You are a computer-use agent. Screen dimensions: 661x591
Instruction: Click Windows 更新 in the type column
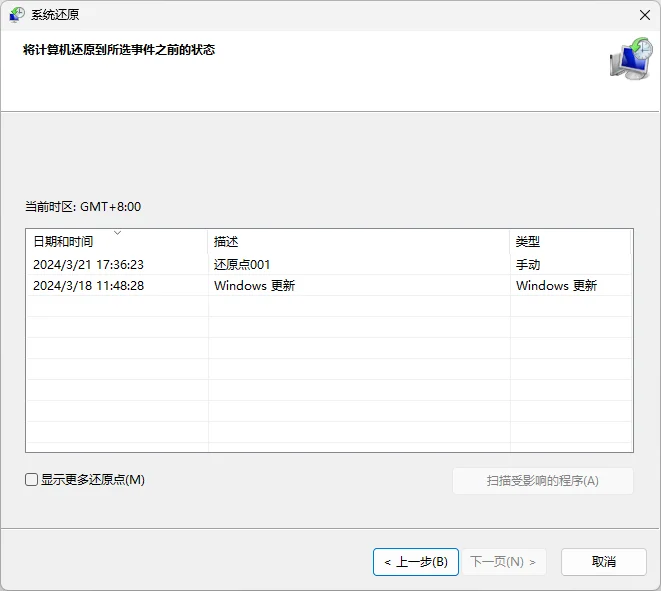pos(556,286)
